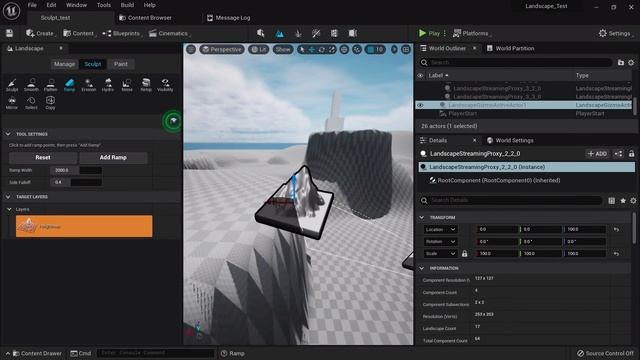
Task: Select the Retopologize tool
Action: pyautogui.click(x=146, y=85)
